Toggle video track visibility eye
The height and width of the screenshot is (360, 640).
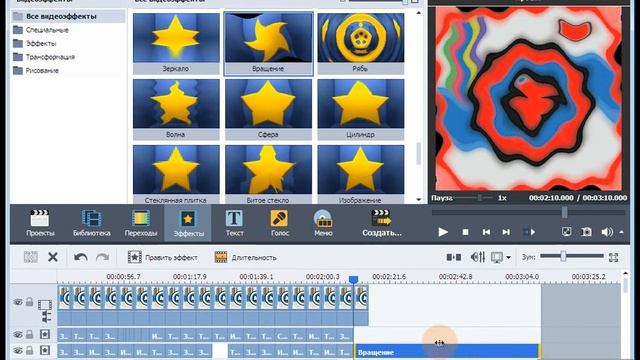18,302
